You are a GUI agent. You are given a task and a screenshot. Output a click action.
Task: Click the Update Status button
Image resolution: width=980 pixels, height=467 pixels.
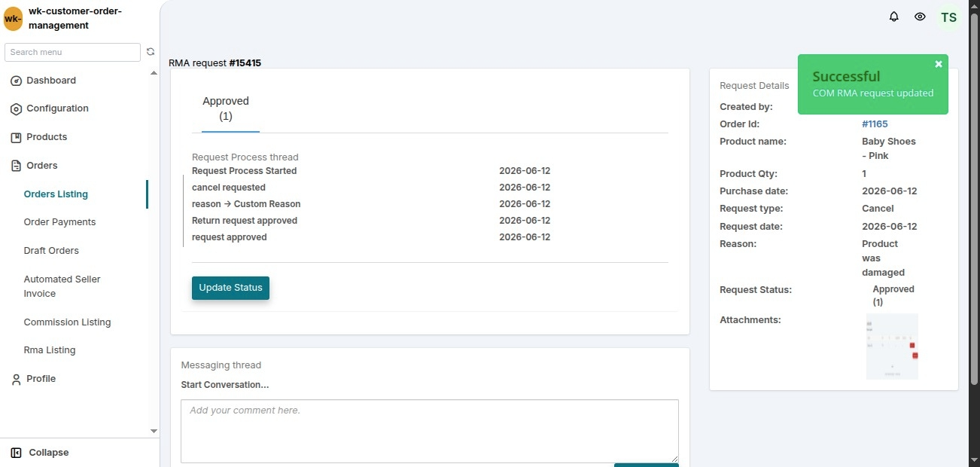coord(230,288)
